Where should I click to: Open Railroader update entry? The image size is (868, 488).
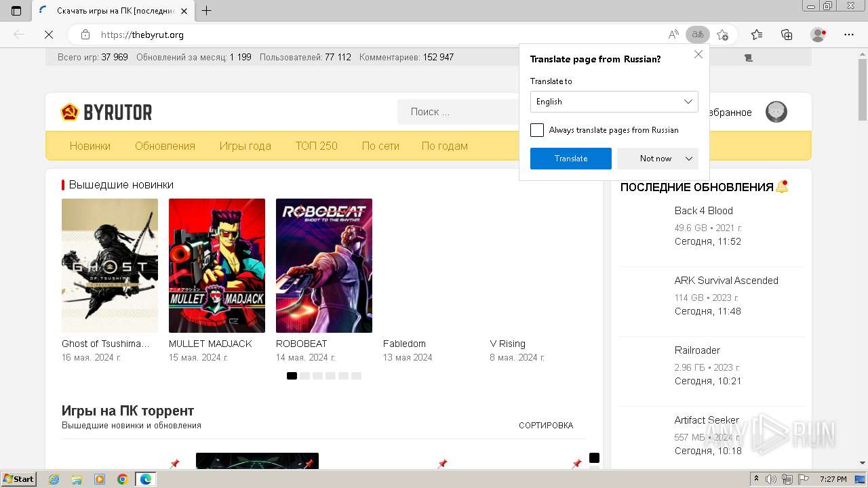coord(697,350)
